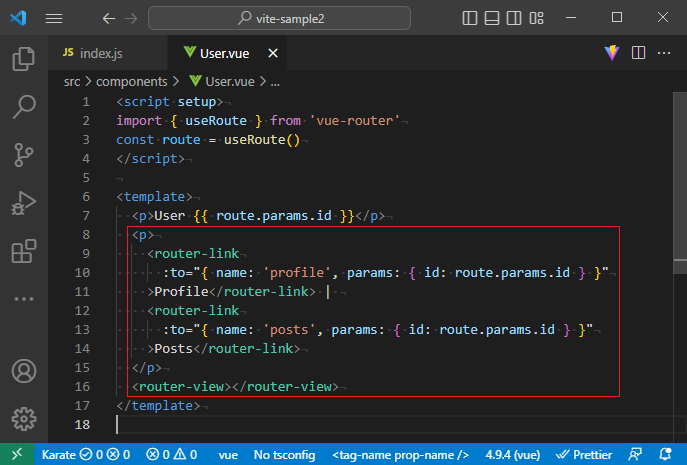Open the Explorer view in activity bar
The height and width of the screenshot is (465, 687).
[x=24, y=59]
